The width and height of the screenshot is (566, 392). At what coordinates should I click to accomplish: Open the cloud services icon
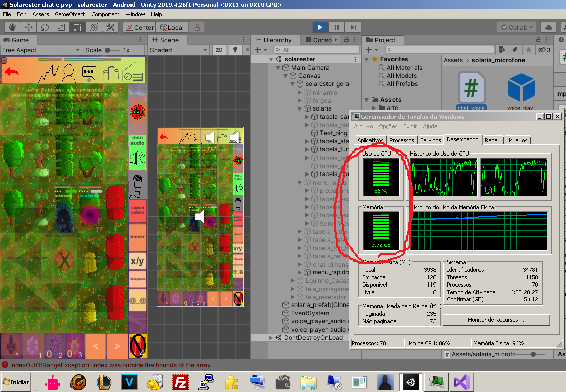coord(549,27)
